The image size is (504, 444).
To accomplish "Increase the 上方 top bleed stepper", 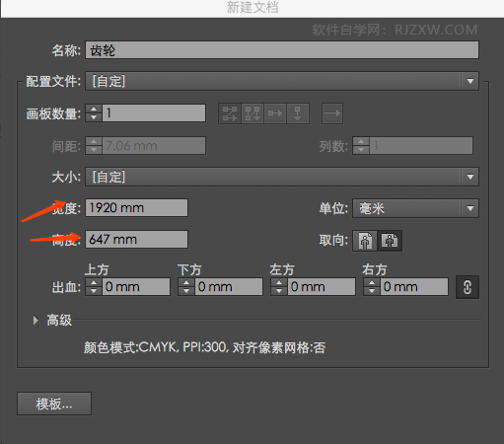I will (x=94, y=282).
